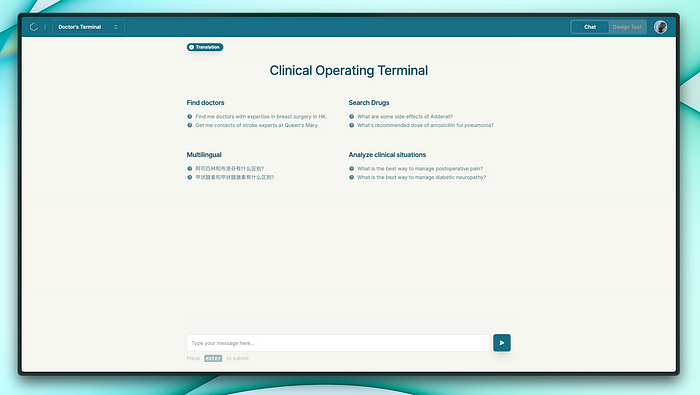Click the 'Clinical Operating Terminal' title
700x395 pixels.
(x=349, y=71)
